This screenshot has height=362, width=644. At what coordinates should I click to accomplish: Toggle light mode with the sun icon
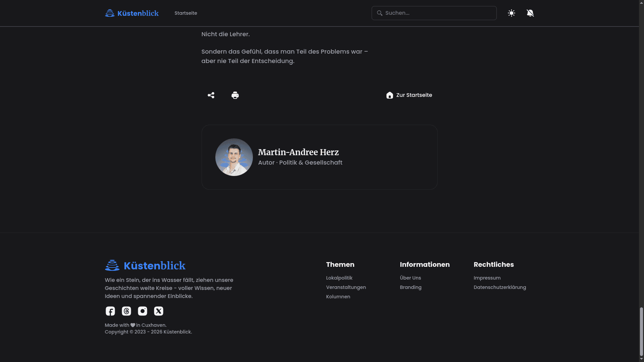512,13
